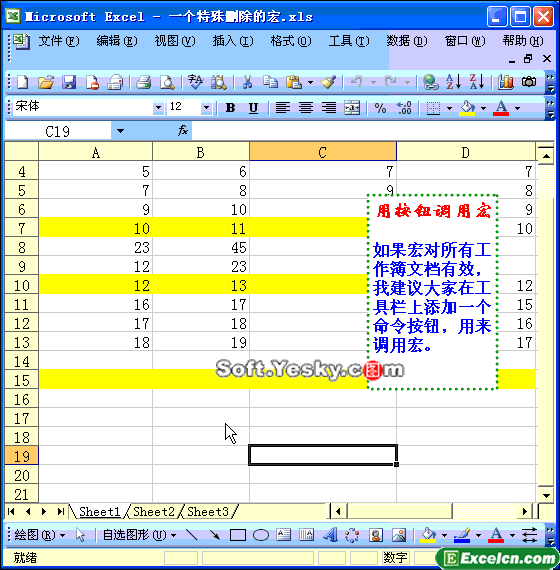Click the Cut scissors icon
Viewport: 560px width, 570px height.
pyautogui.click(x=247, y=82)
